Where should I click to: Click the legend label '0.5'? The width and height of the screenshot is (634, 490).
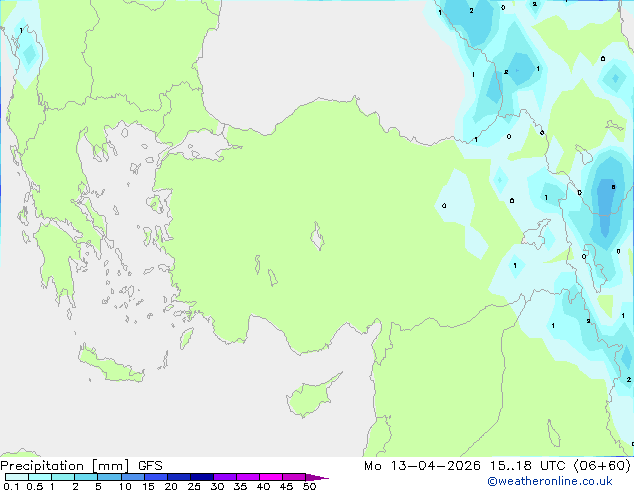(x=34, y=486)
